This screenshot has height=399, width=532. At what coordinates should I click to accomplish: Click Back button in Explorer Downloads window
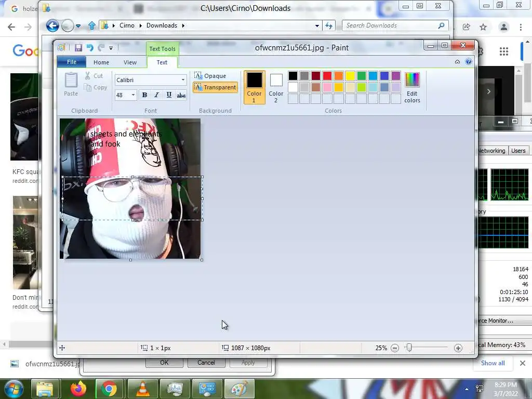tap(52, 26)
